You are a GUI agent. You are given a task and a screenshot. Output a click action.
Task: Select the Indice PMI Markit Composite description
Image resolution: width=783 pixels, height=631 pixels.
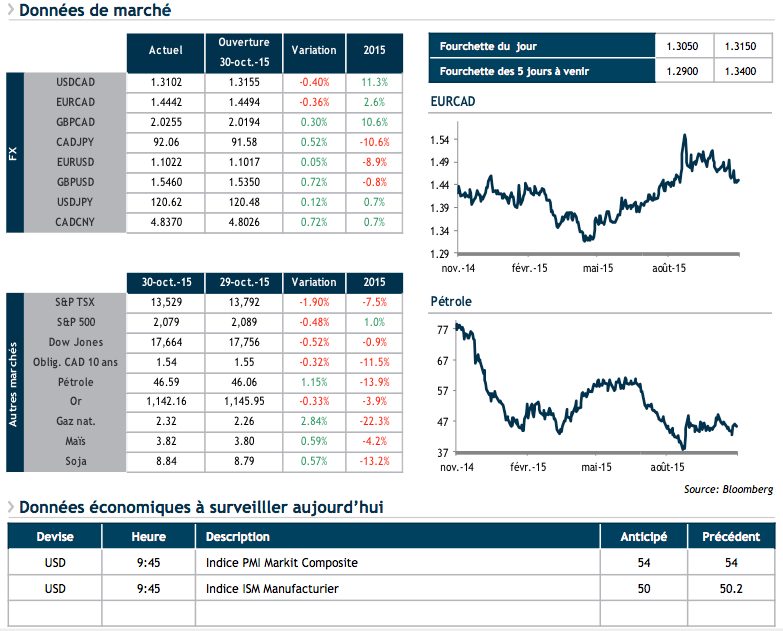[281, 563]
